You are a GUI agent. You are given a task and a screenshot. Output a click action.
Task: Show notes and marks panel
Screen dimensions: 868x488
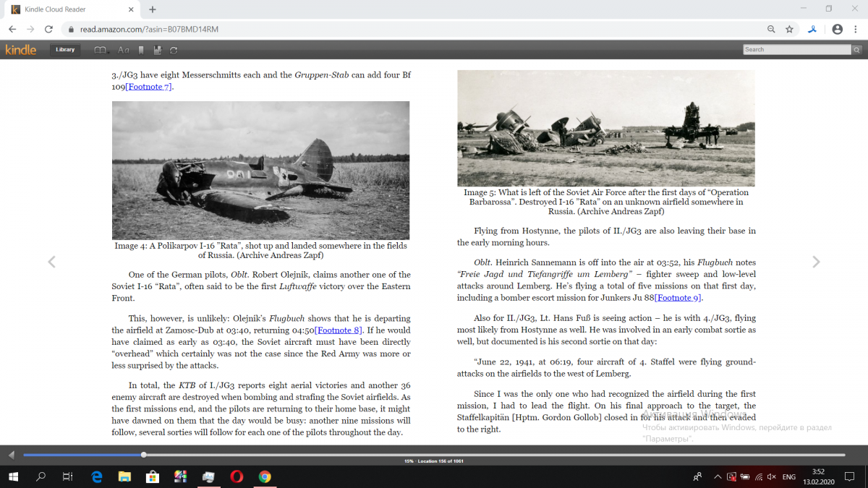pos(158,50)
